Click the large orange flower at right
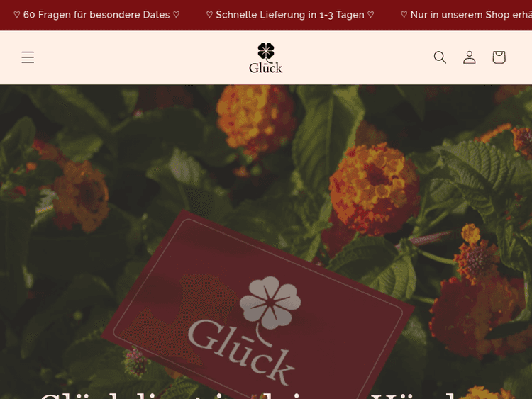 tap(374, 189)
